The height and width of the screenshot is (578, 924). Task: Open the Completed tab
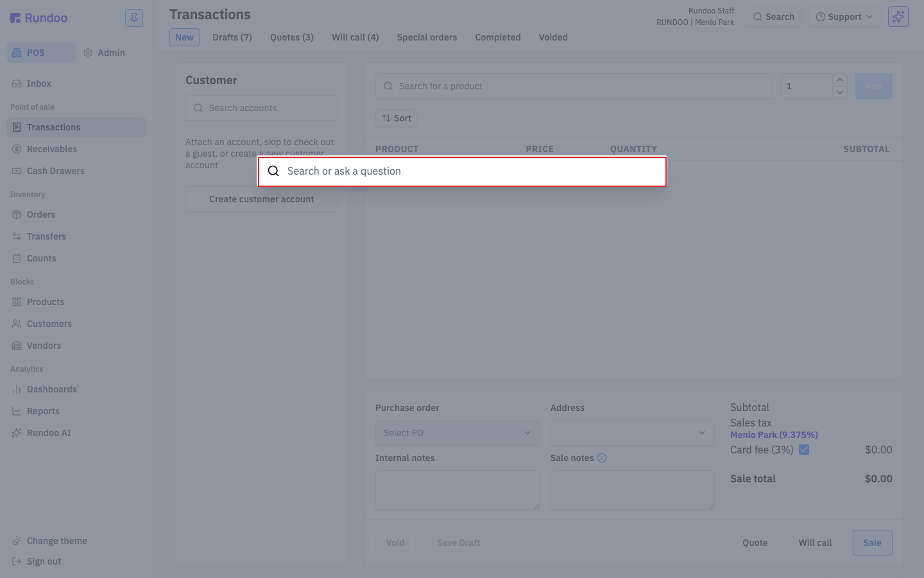point(498,37)
